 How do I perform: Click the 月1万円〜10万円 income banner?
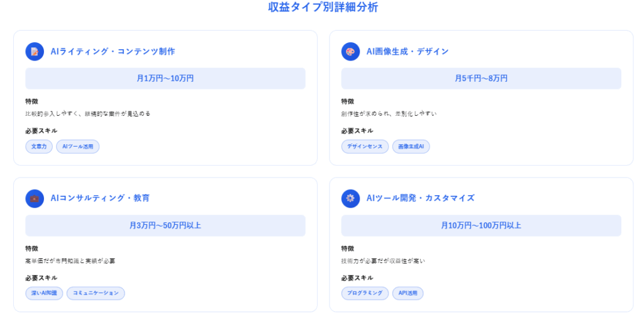coord(165,79)
